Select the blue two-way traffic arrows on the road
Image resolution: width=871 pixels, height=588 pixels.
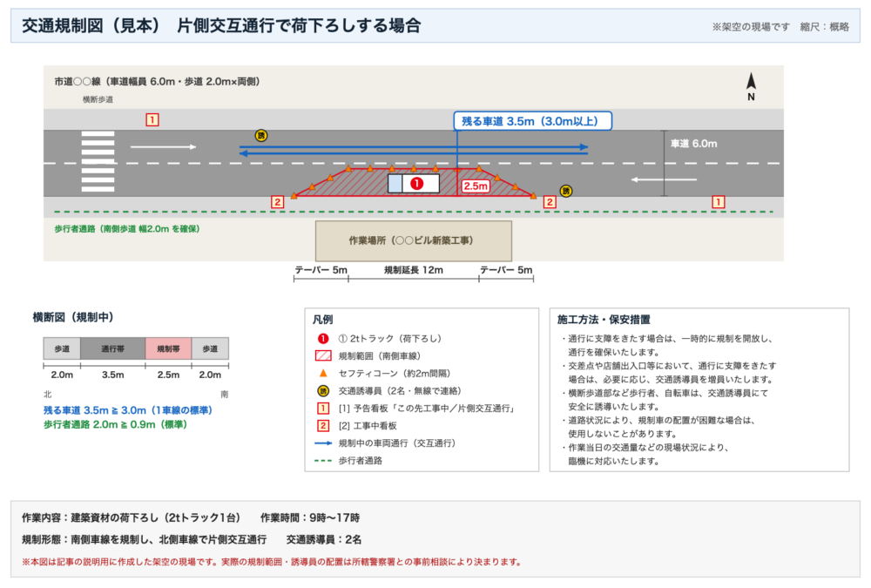point(413,150)
